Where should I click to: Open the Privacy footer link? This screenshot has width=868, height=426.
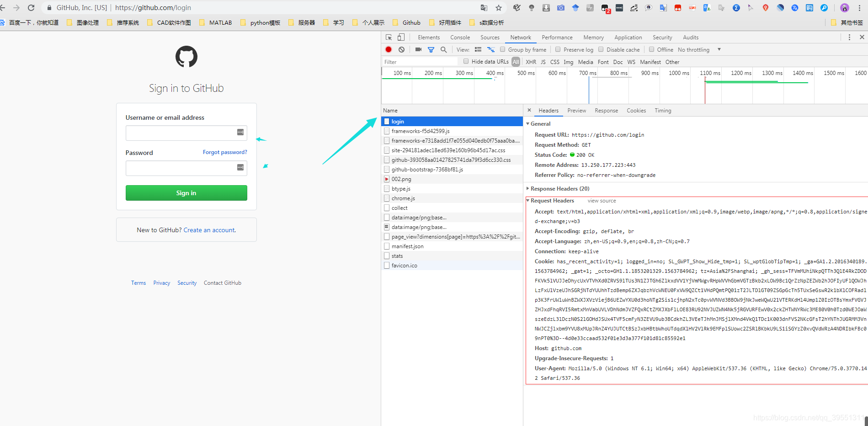click(162, 283)
